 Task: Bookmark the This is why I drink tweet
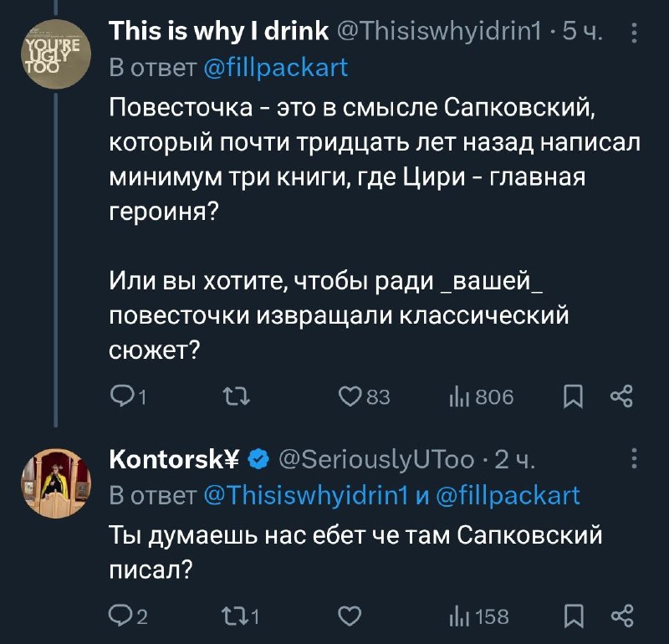point(573,396)
